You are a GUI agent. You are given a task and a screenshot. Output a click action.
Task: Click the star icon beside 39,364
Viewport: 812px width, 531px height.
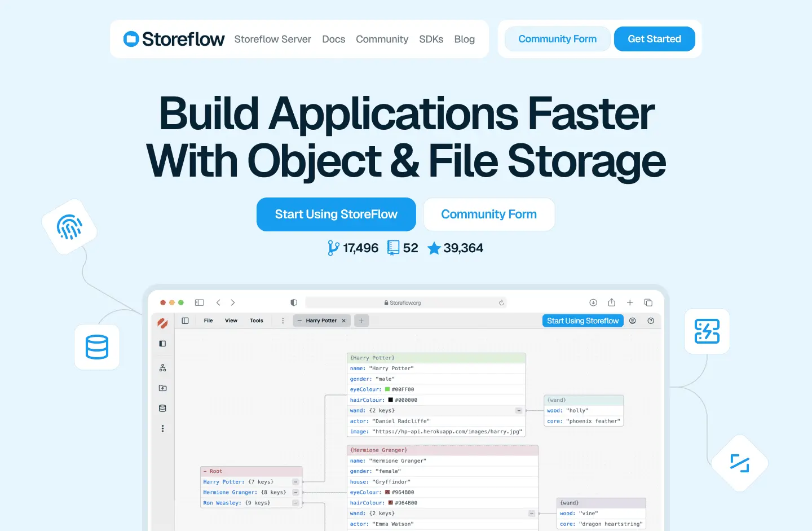coord(434,248)
